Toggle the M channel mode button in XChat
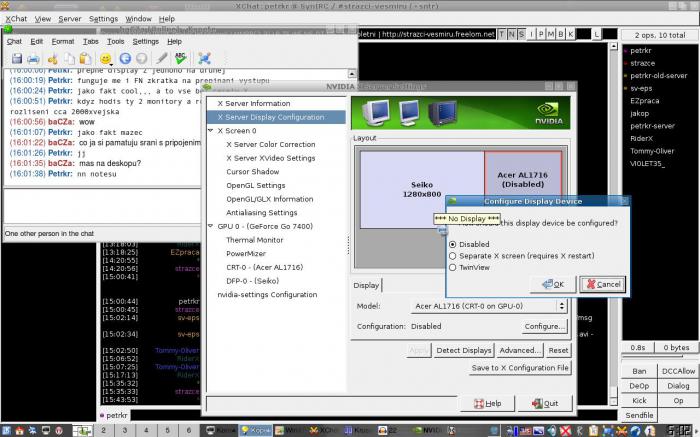The height and width of the screenshot is (437, 700). click(551, 34)
